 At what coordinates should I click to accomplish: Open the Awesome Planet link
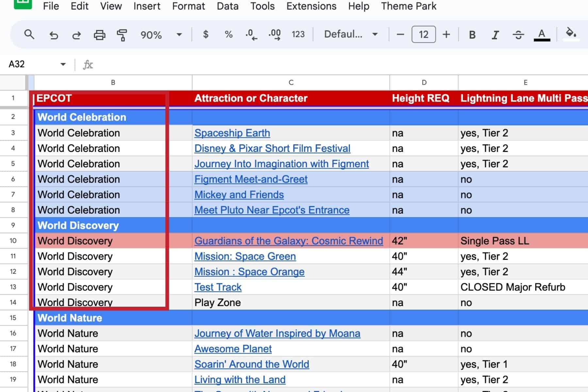click(233, 349)
